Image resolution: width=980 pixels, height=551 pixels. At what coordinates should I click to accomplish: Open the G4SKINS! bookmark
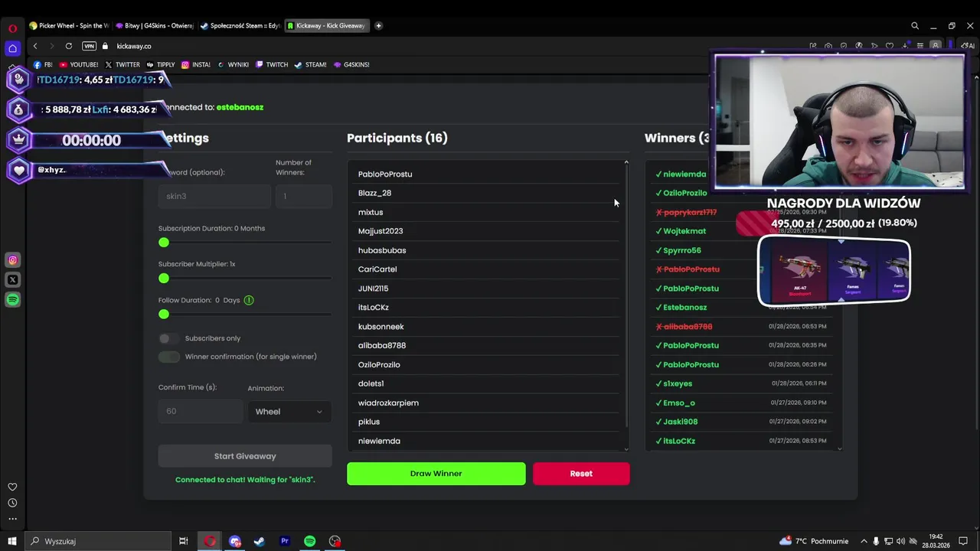351,64
